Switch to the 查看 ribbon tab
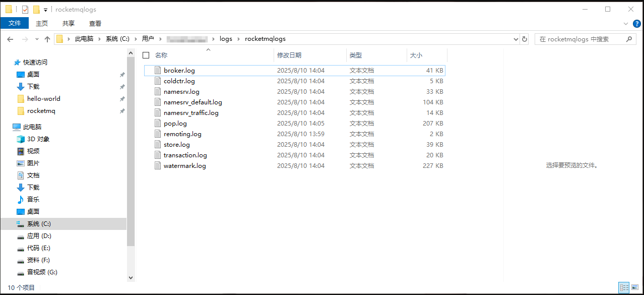The height and width of the screenshot is (295, 644). pyautogui.click(x=95, y=23)
